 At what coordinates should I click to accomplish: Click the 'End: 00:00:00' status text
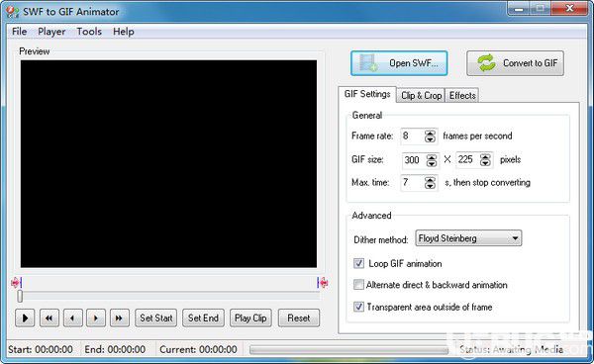pos(115,349)
